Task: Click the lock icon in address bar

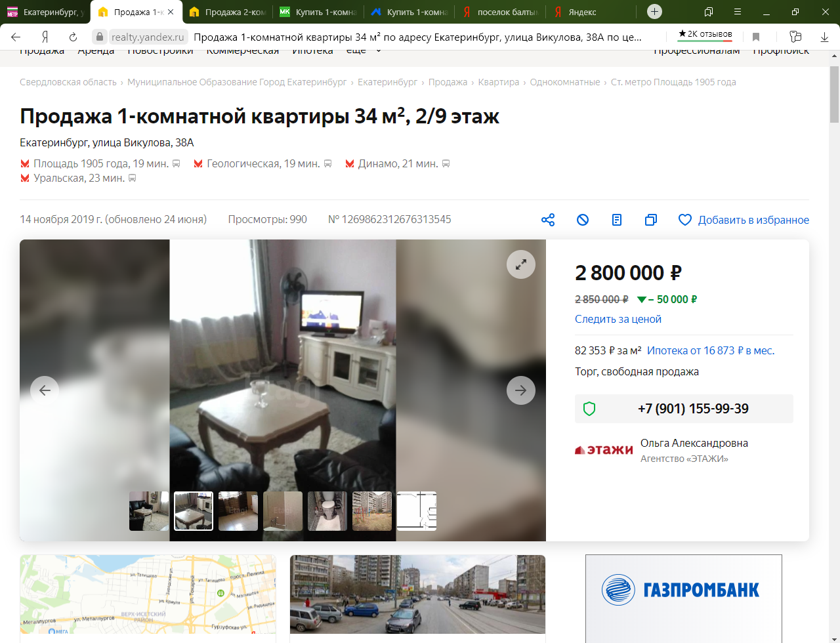Action: click(99, 37)
